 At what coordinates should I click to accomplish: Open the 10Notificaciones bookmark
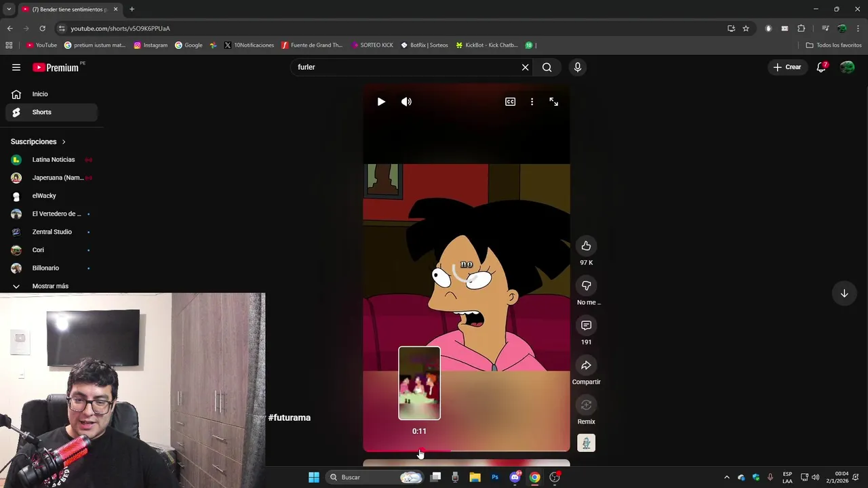[249, 45]
